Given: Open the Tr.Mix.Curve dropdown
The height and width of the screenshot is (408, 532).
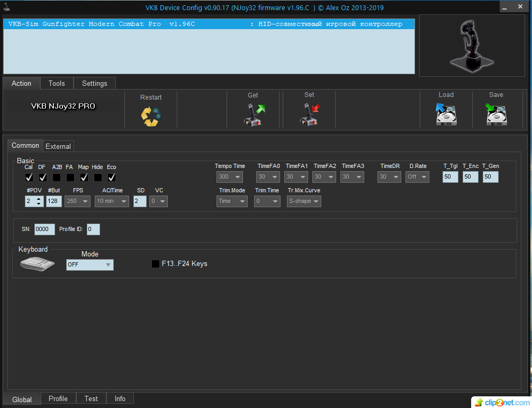Looking at the screenshot, I should tap(304, 201).
